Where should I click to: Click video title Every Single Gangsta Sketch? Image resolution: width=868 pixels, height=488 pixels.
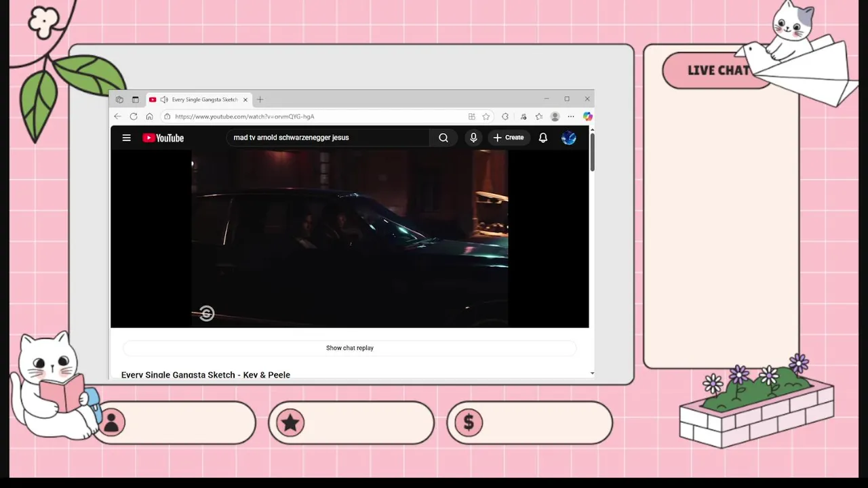(205, 375)
